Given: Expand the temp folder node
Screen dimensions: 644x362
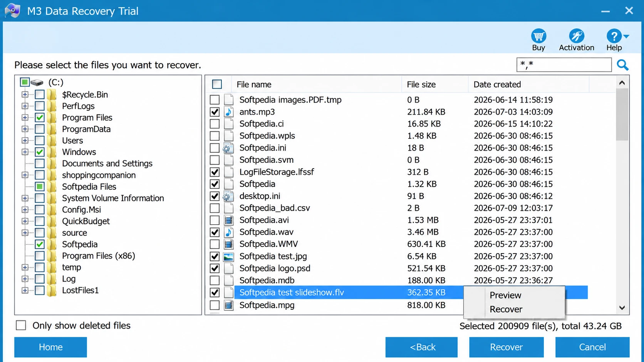Looking at the screenshot, I should point(25,267).
